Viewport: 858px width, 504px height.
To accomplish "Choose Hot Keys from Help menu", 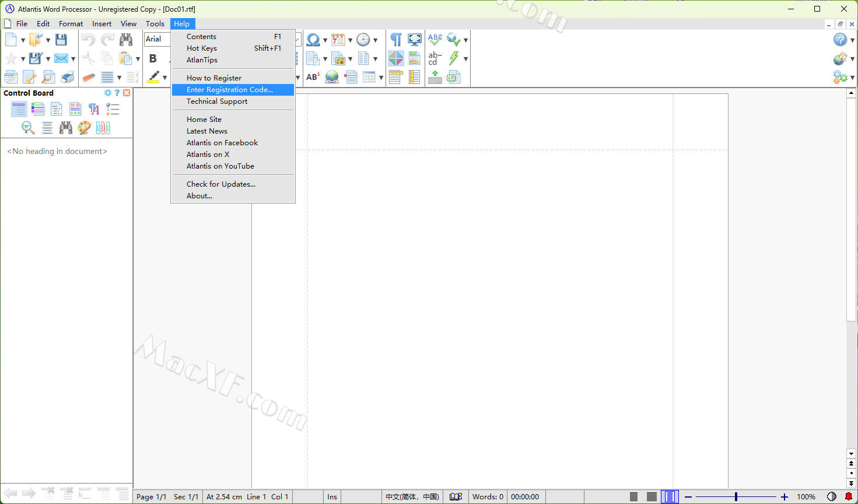I will tap(233, 48).
